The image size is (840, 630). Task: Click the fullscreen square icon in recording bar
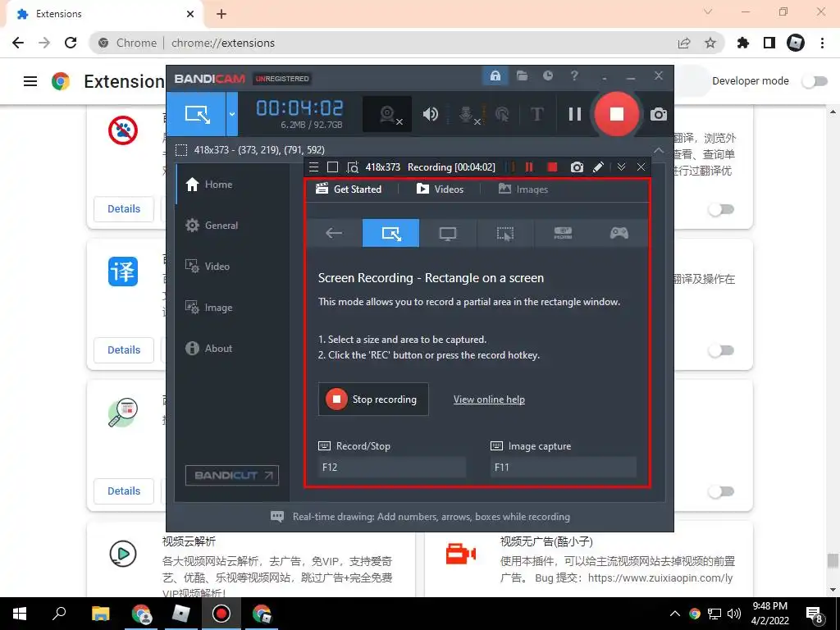pos(333,167)
